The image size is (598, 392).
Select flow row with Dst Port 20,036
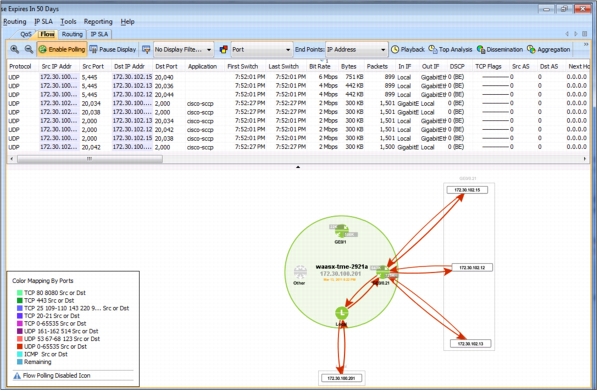[x=297, y=86]
